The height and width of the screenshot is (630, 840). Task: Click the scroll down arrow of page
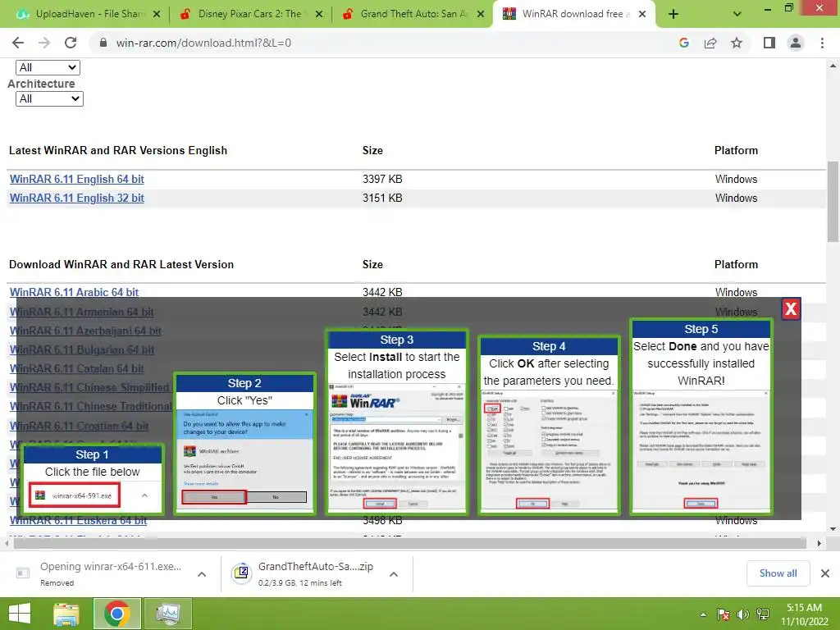[x=833, y=529]
